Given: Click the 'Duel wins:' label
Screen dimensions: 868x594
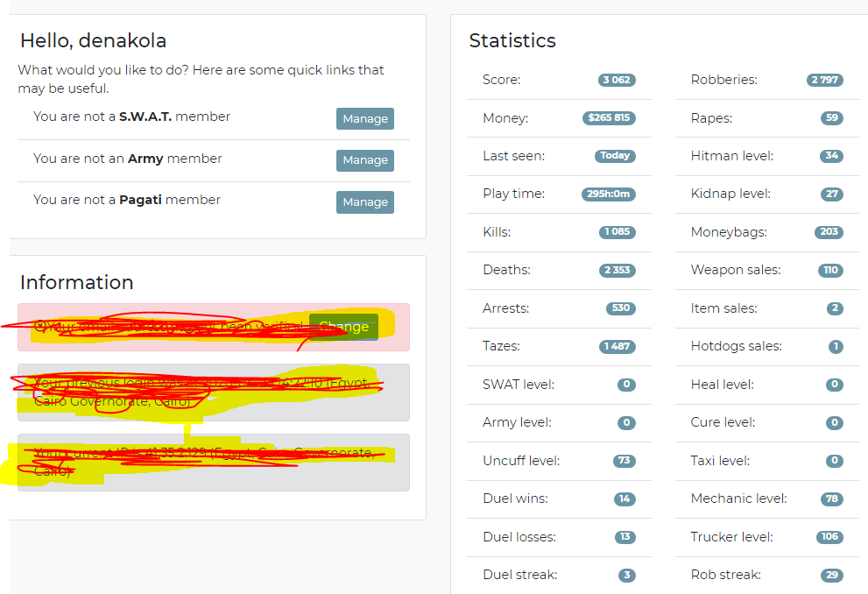Looking at the screenshot, I should [515, 499].
